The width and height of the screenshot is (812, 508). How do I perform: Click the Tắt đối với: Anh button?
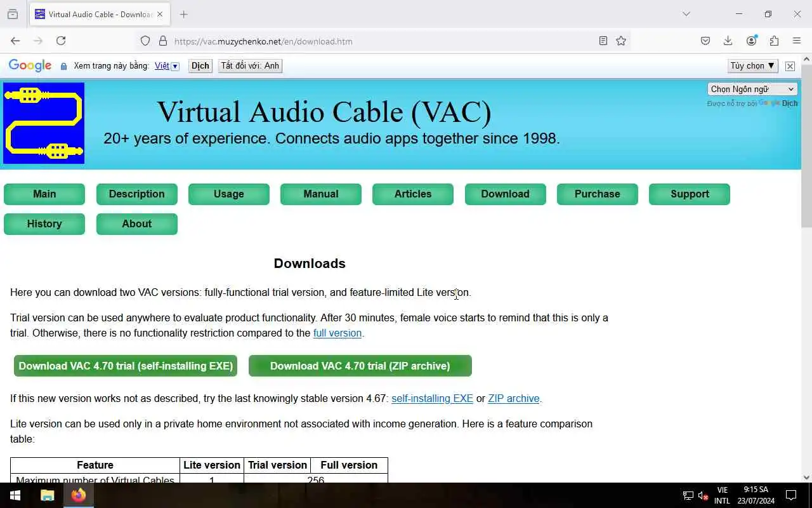click(x=250, y=65)
